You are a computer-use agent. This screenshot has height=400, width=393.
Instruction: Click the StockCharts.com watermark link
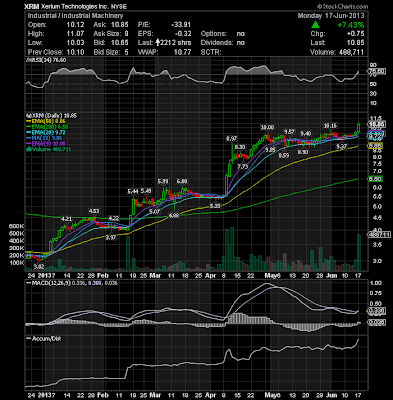tap(343, 6)
